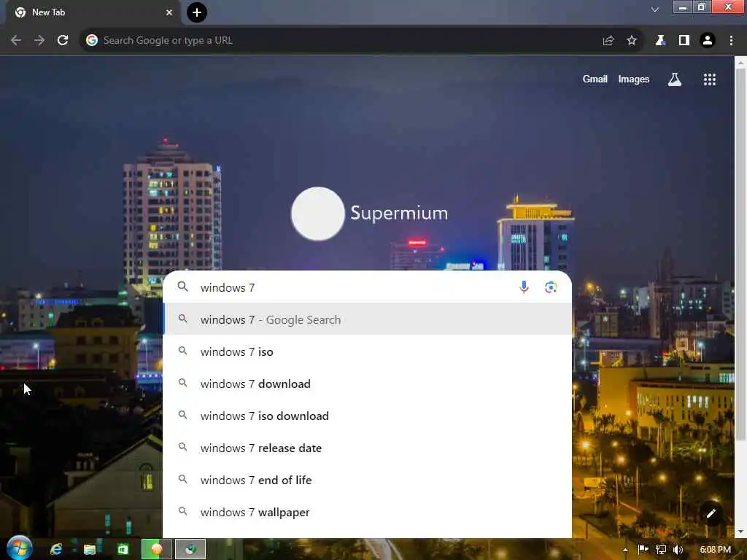This screenshot has height=560, width=747.
Task: Open Gmail link
Action: point(595,79)
